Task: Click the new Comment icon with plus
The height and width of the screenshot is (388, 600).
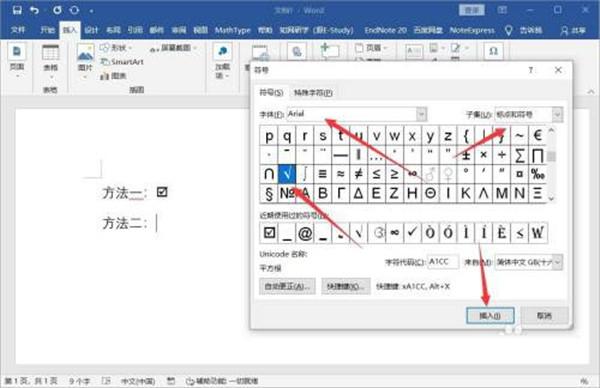Action: [329, 51]
